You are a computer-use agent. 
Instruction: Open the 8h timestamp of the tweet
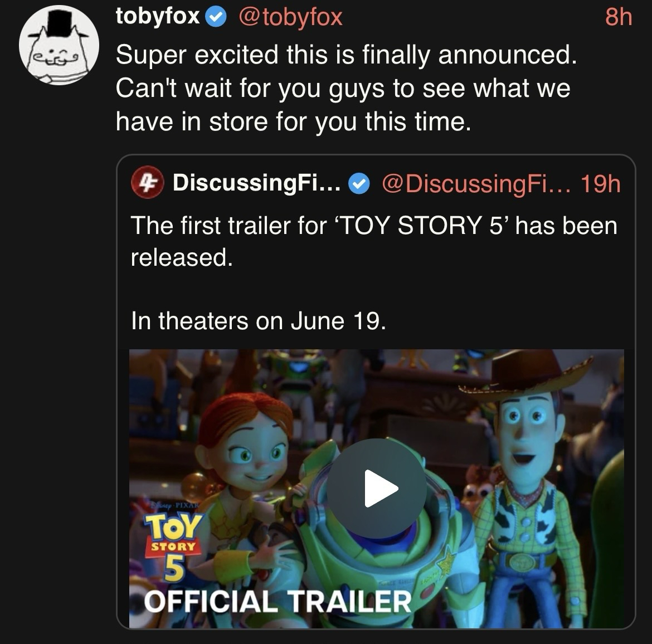619,17
